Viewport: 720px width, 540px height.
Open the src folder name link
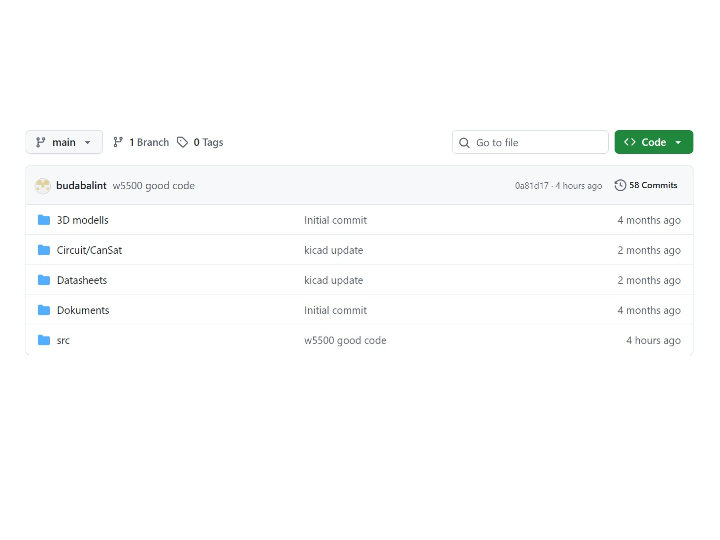click(63, 340)
